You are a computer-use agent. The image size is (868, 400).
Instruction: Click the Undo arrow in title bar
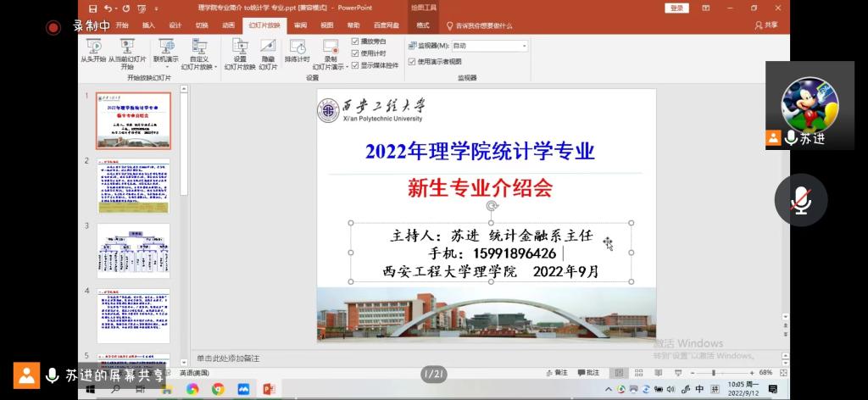(106, 8)
